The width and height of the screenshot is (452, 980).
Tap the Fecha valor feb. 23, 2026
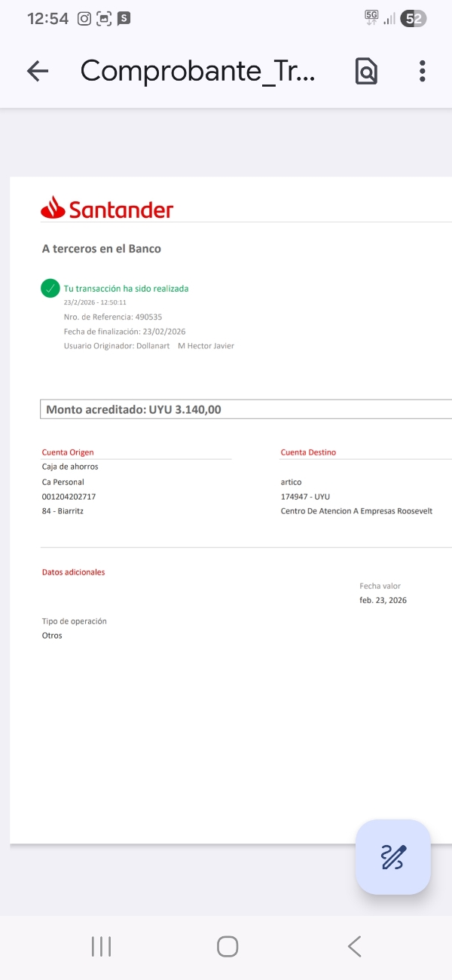(383, 600)
